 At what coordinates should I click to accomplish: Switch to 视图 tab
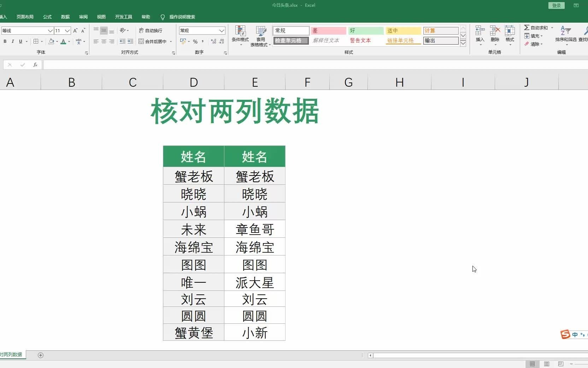(x=101, y=17)
